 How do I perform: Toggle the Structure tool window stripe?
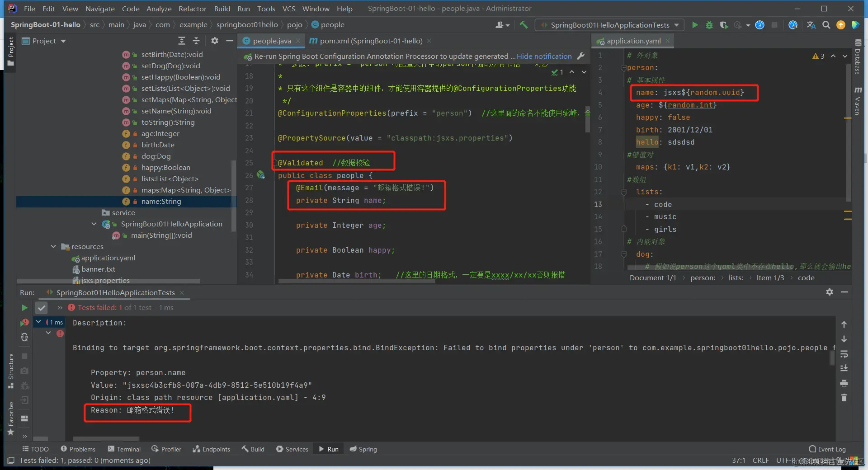11,371
